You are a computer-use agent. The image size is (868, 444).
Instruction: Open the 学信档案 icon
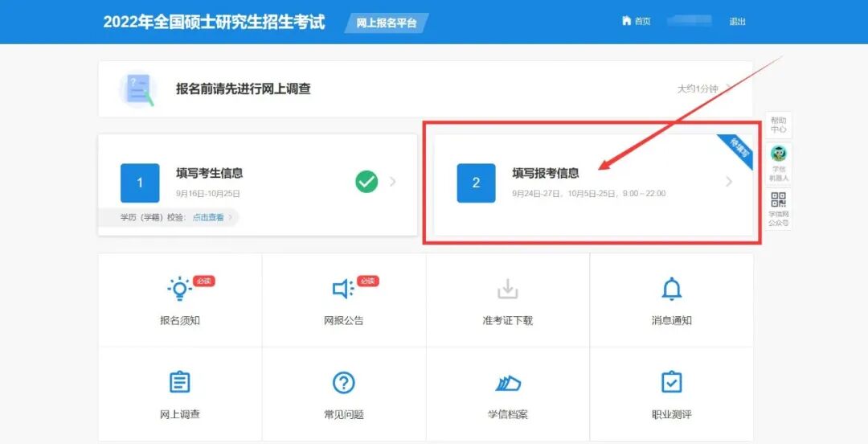(508, 383)
